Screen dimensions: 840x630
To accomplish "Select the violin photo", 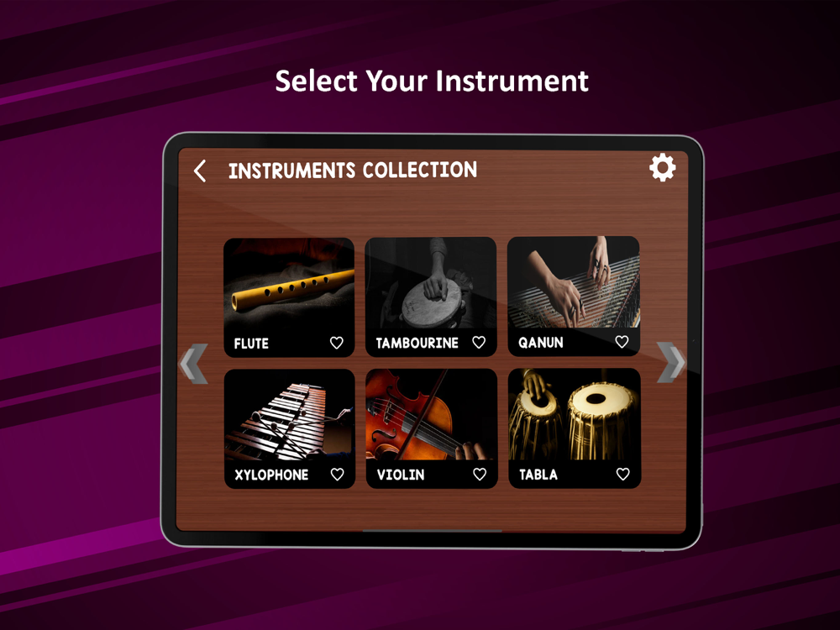I will [431, 415].
